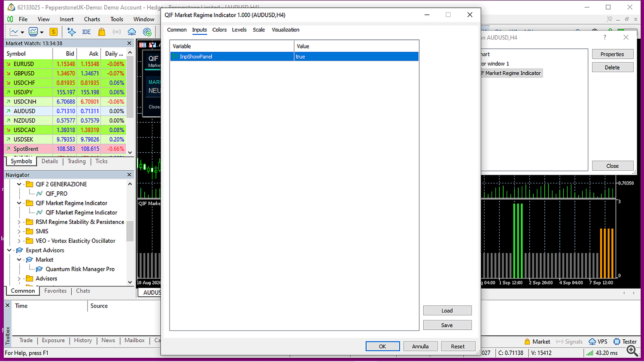Click the grayed Signals broadcast toolbar icon
The width and height of the screenshot is (644, 362).
click(x=117, y=32)
